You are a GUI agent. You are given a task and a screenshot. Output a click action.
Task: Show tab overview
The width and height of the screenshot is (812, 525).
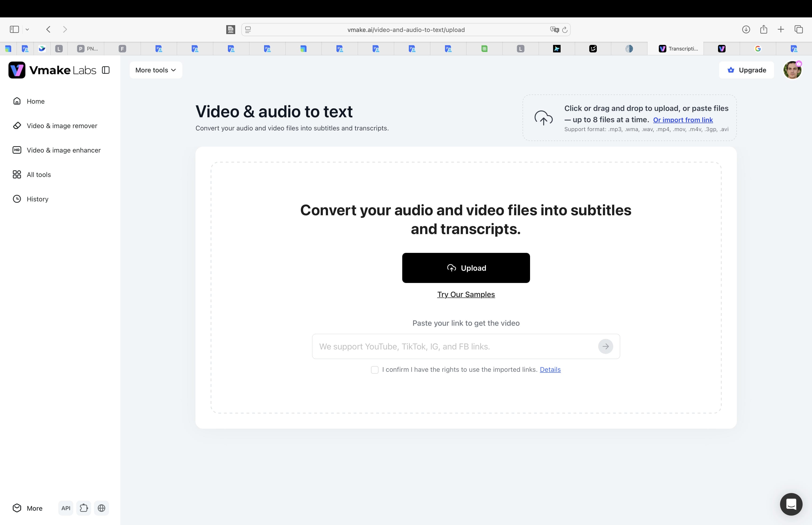(799, 29)
